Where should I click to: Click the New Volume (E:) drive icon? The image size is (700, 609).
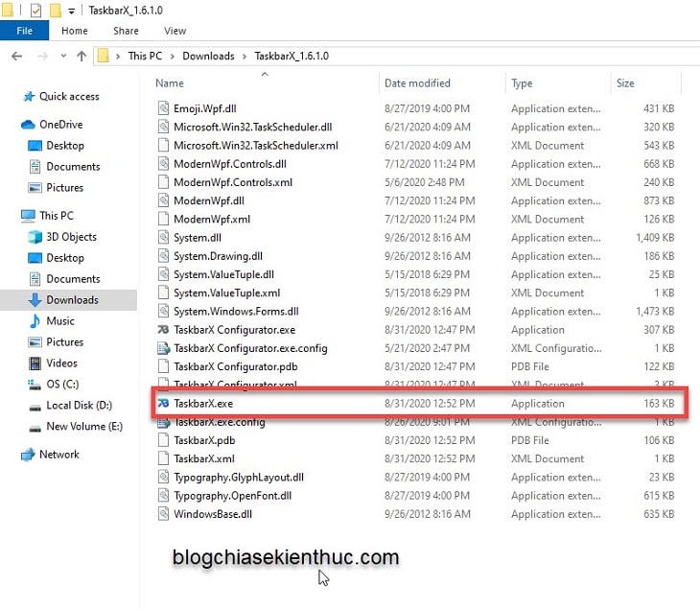coord(35,428)
